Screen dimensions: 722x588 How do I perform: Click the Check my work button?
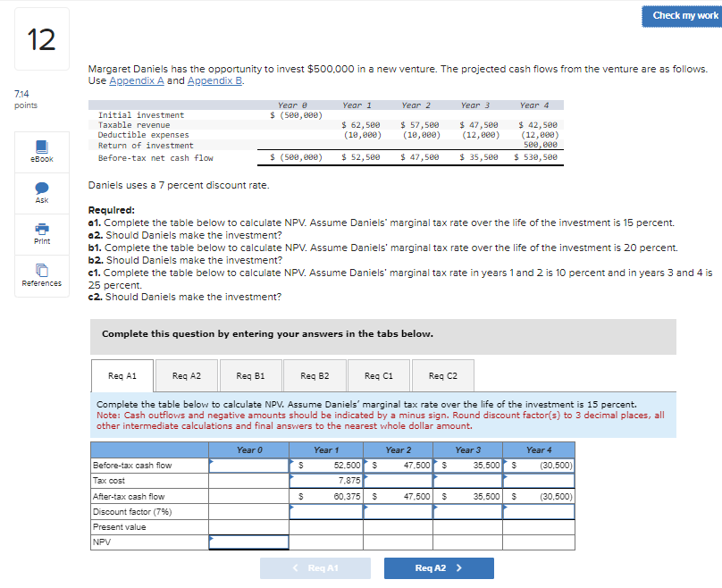tap(684, 16)
